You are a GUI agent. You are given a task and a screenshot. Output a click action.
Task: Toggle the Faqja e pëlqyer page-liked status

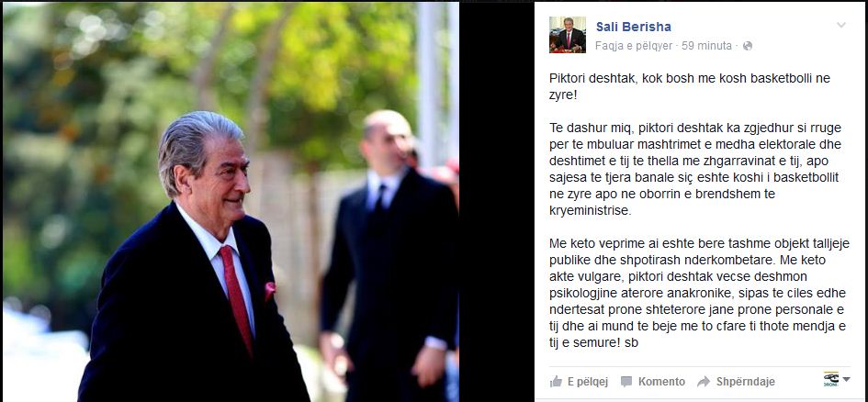pos(633,46)
